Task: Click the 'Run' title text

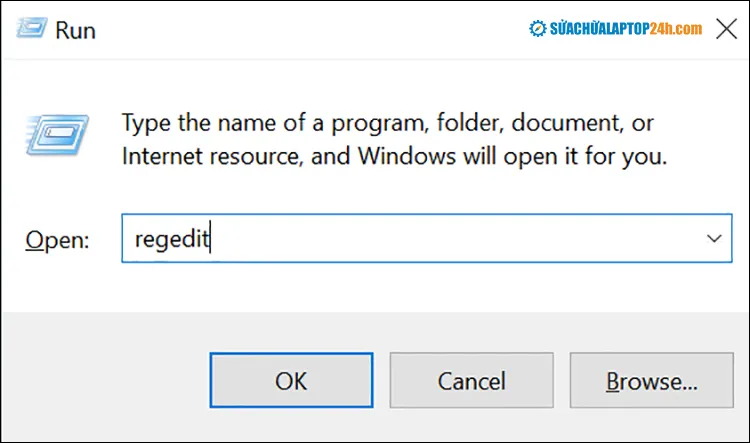Action: click(76, 30)
